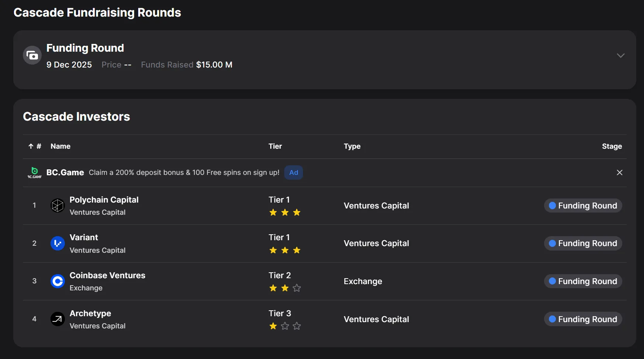
Task: Expand the Funding Round details chevron
Action: pyautogui.click(x=620, y=56)
